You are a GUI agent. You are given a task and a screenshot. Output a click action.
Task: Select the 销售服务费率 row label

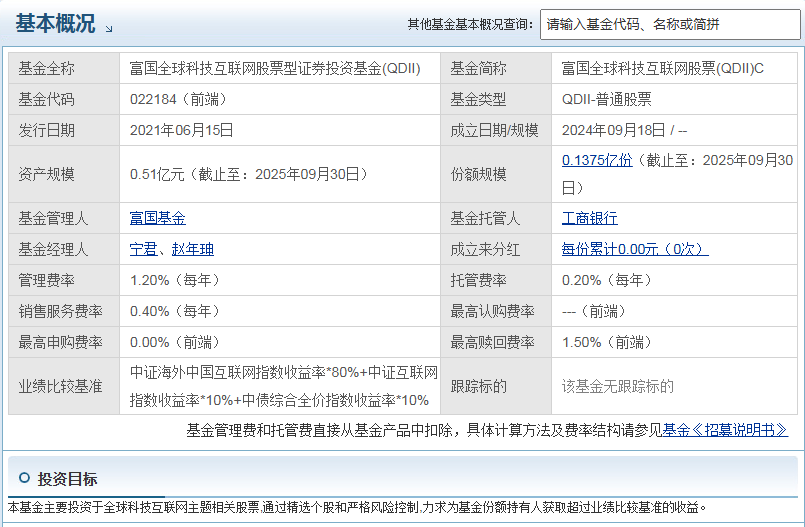61,311
